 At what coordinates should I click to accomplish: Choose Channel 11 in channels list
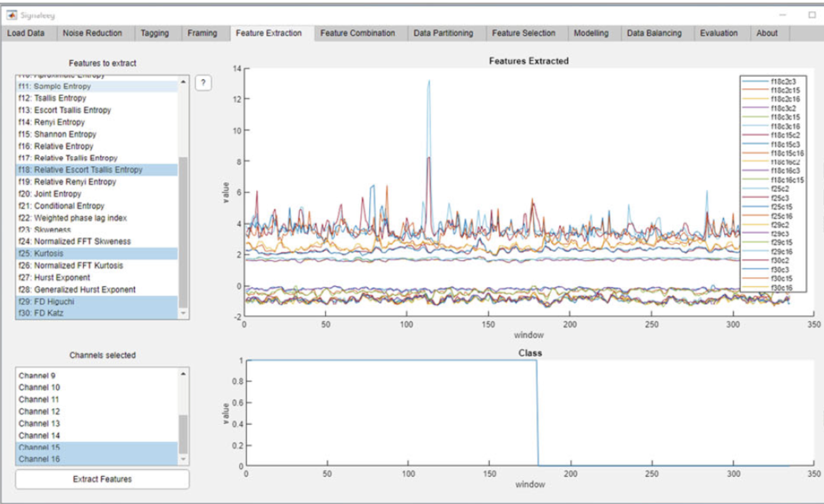pyautogui.click(x=96, y=399)
